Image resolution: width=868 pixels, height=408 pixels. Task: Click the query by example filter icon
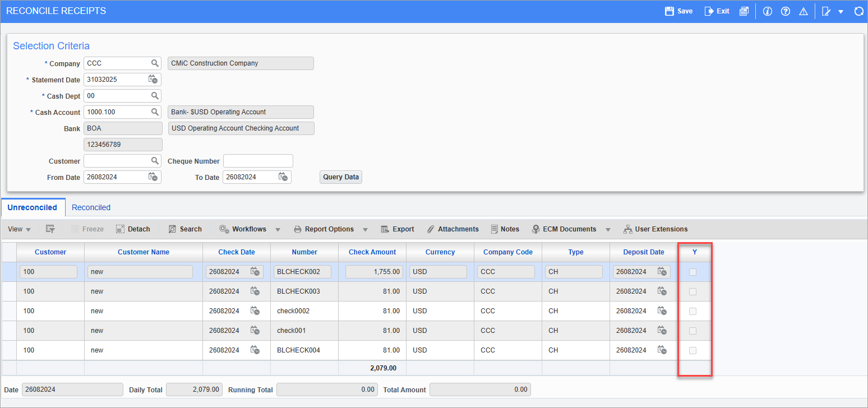tap(50, 229)
